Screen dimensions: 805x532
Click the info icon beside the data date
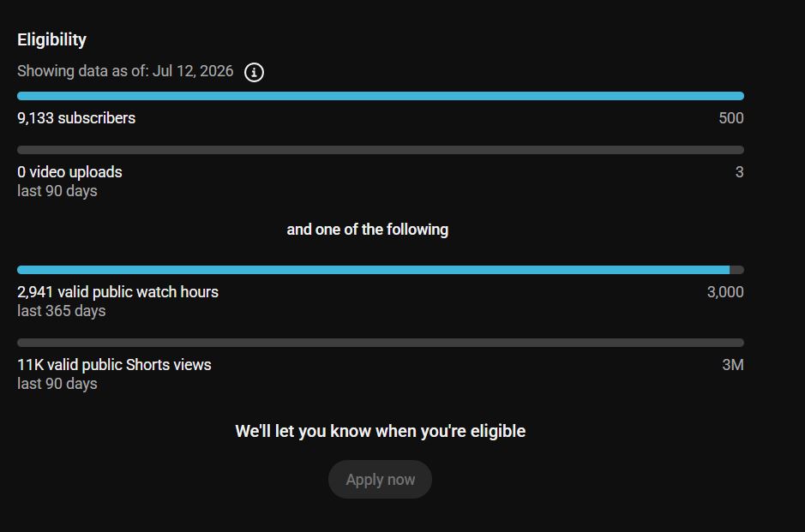[x=254, y=72]
